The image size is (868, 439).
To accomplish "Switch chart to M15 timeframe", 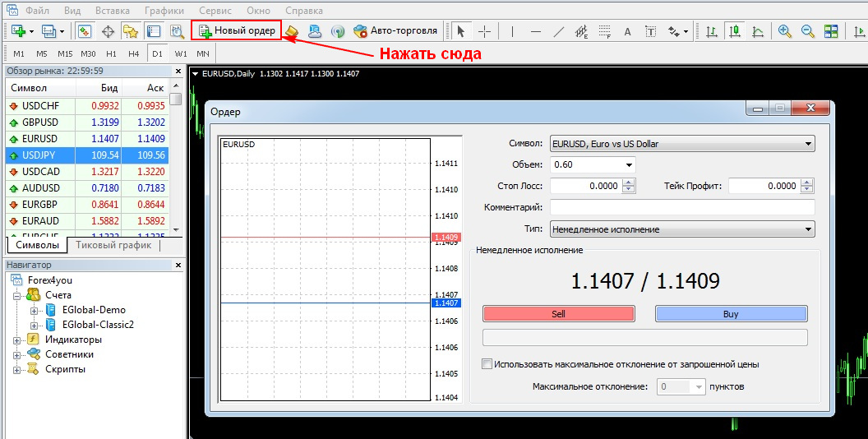I will point(65,53).
